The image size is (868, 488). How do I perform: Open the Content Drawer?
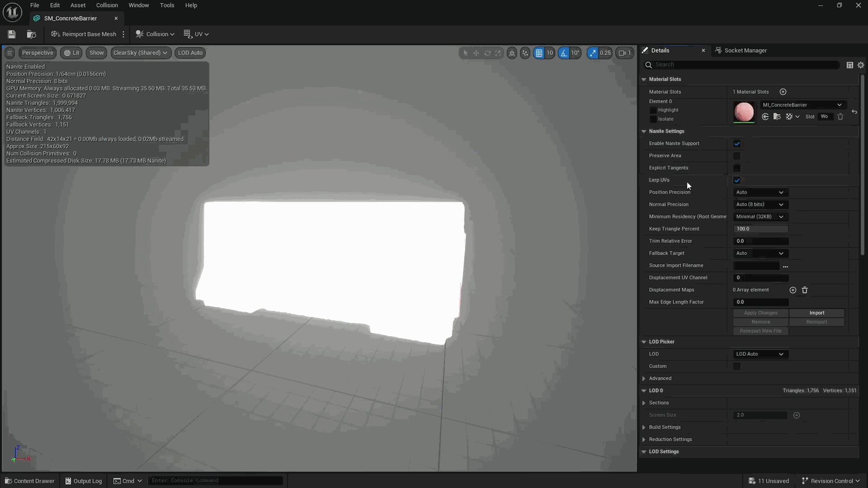pos(30,481)
